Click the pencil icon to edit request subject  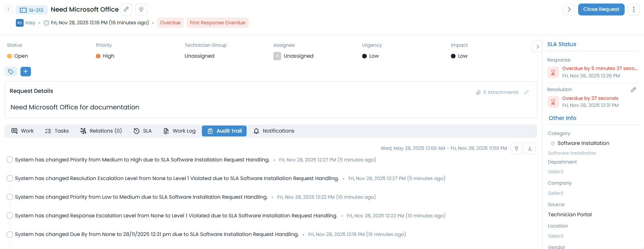click(126, 9)
